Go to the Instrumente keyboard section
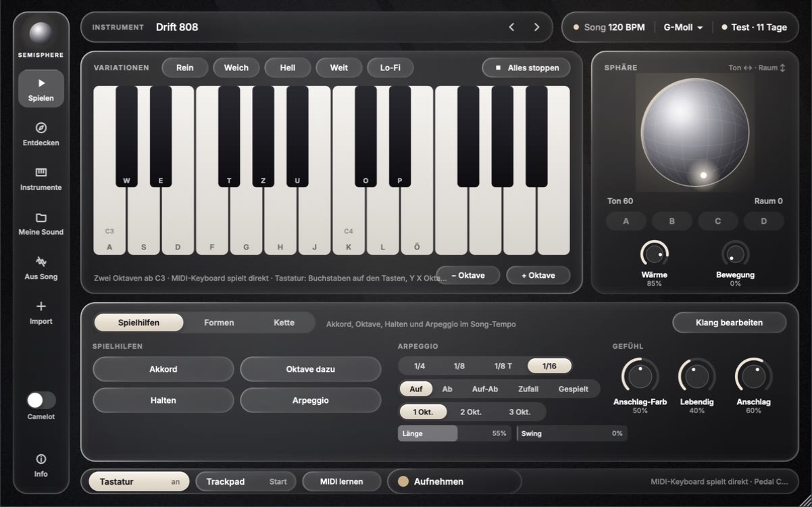Viewport: 812px width, 507px height. tap(41, 178)
